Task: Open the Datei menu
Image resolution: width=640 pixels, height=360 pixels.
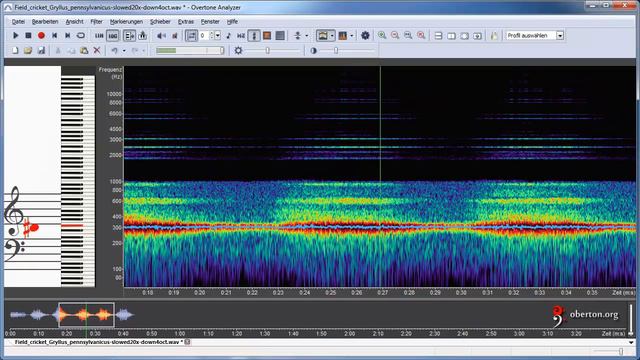Action: click(x=18, y=22)
